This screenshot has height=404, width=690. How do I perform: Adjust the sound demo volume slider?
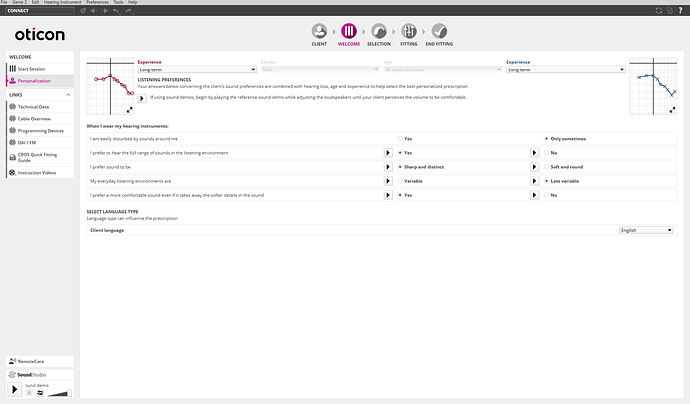pyautogui.click(x=59, y=393)
